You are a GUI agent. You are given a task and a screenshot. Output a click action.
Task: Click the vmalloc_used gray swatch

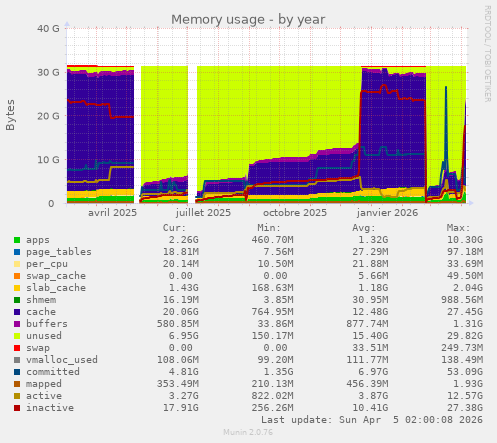[17, 360]
